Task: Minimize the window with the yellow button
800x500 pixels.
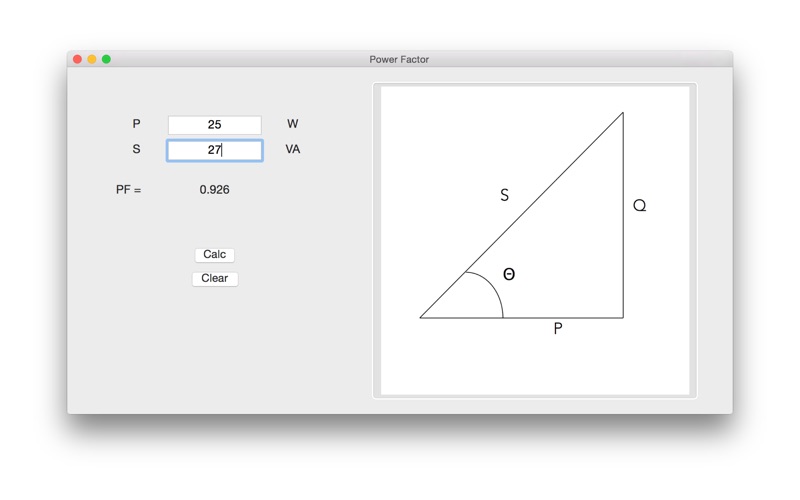Action: (92, 59)
